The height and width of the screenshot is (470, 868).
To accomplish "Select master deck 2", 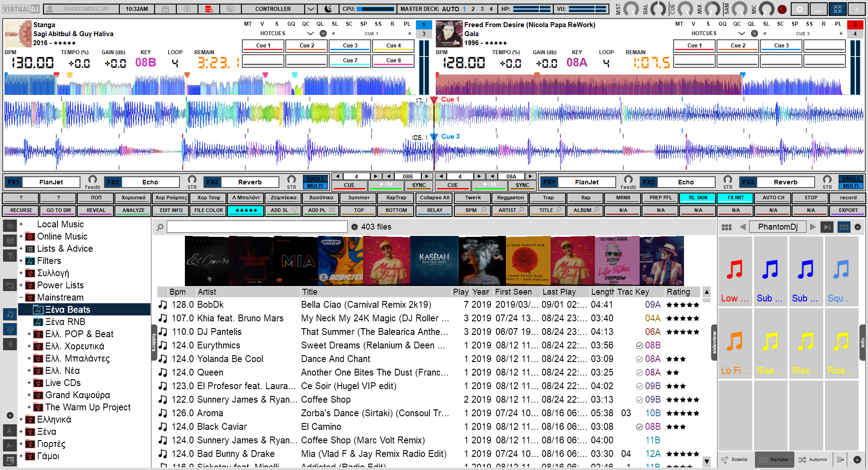I will pyautogui.click(x=473, y=9).
